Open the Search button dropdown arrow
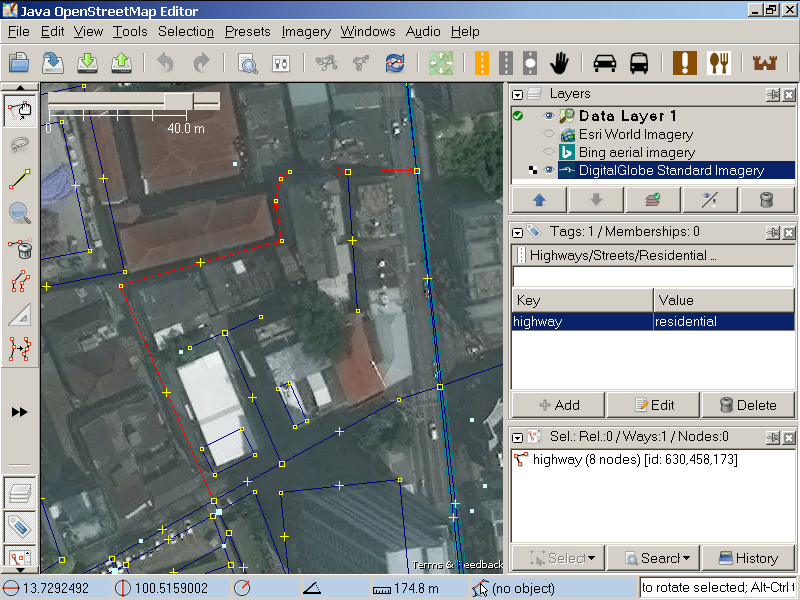 (687, 558)
